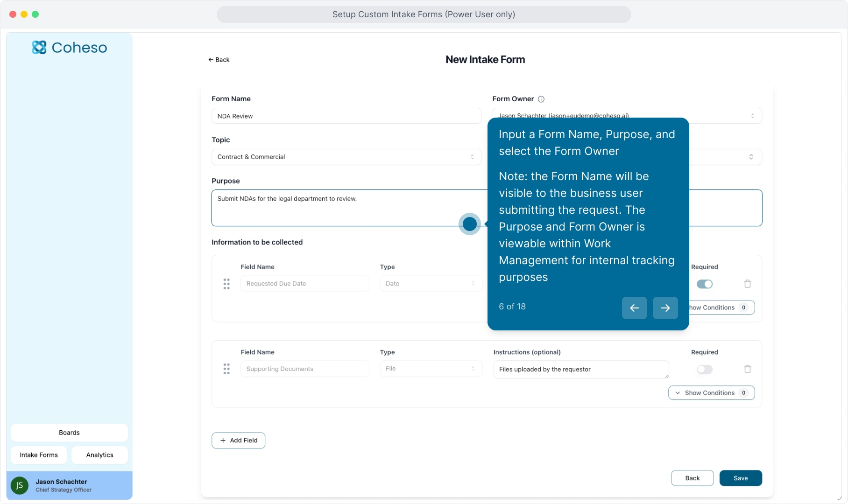This screenshot has height=504, width=848.
Task: Delete the Requested Due Date field
Action: (x=747, y=284)
